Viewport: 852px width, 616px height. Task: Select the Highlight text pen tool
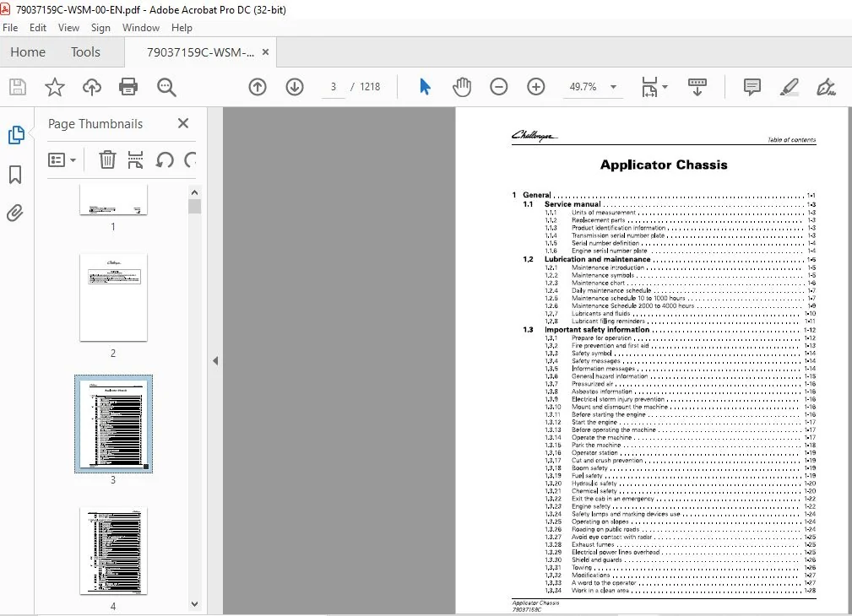click(789, 87)
